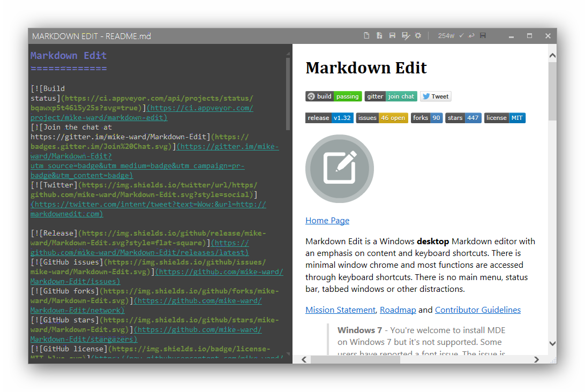Click the stars 447 badge
Screen dimensions: 585x392
pyautogui.click(x=463, y=118)
